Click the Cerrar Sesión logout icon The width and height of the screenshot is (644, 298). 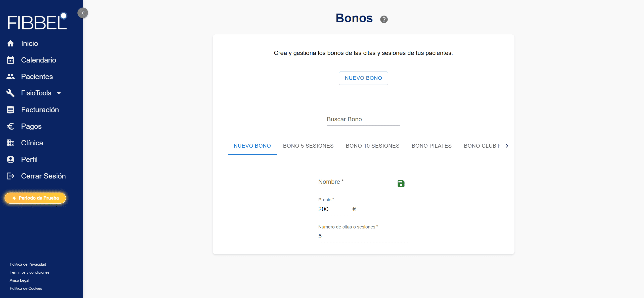pos(11,176)
